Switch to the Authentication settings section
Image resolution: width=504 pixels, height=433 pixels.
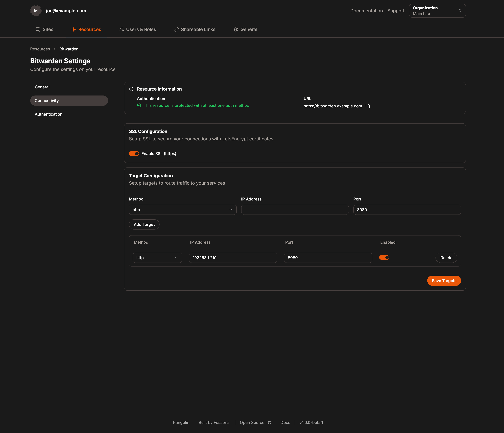pos(48,114)
